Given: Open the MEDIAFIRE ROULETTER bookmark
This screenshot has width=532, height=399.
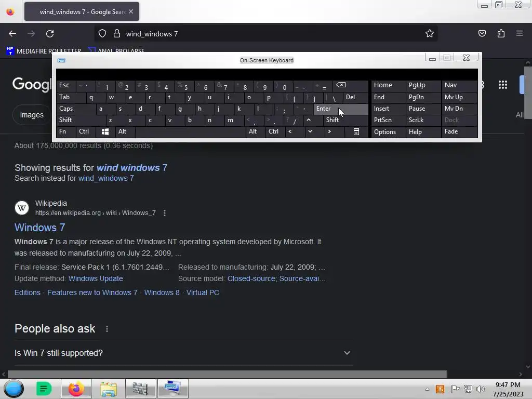Looking at the screenshot, I should click(44, 51).
